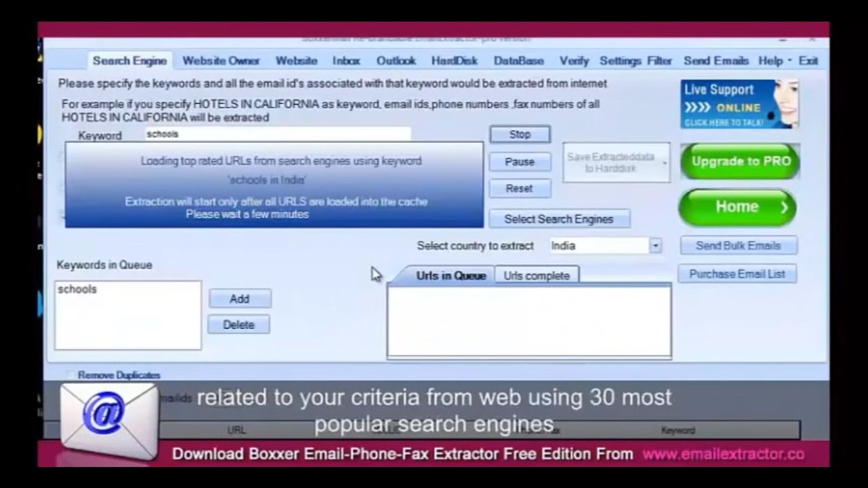
Task: Click Upgrade to PRO button
Action: (740, 161)
